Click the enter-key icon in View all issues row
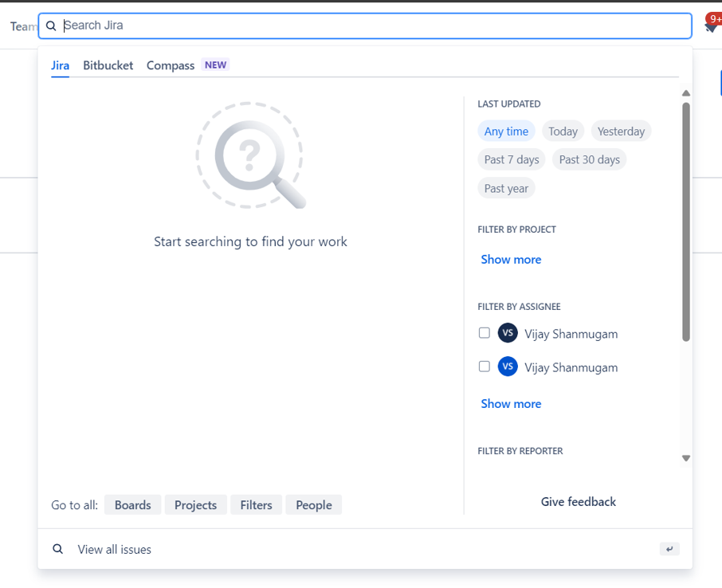 click(669, 549)
